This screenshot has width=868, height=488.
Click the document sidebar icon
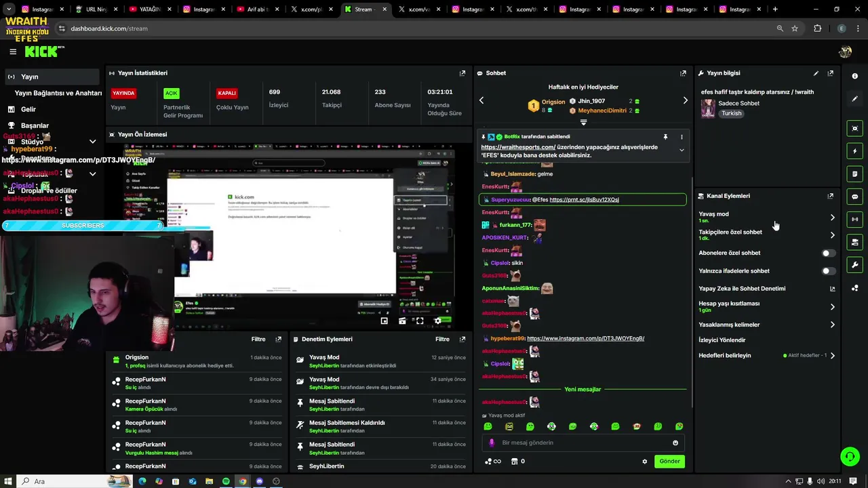coord(854,174)
